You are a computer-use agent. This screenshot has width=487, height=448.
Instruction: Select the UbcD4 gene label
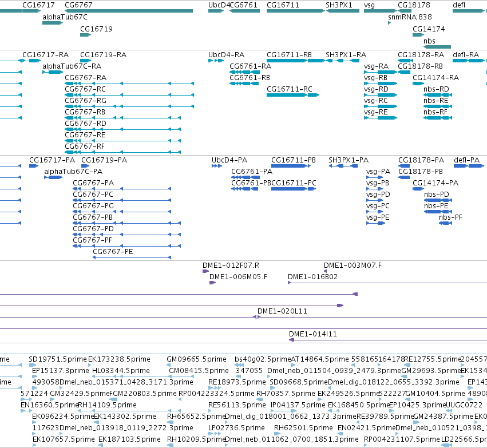point(219,5)
